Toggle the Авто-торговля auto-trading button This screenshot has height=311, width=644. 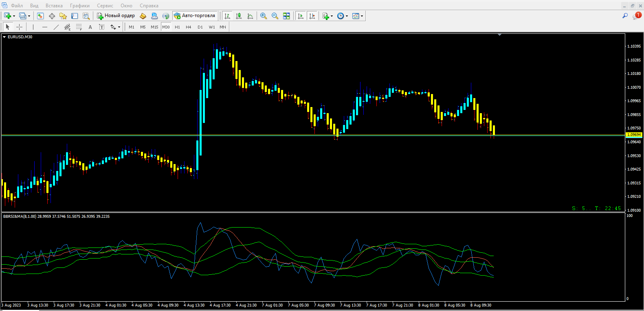coord(195,16)
